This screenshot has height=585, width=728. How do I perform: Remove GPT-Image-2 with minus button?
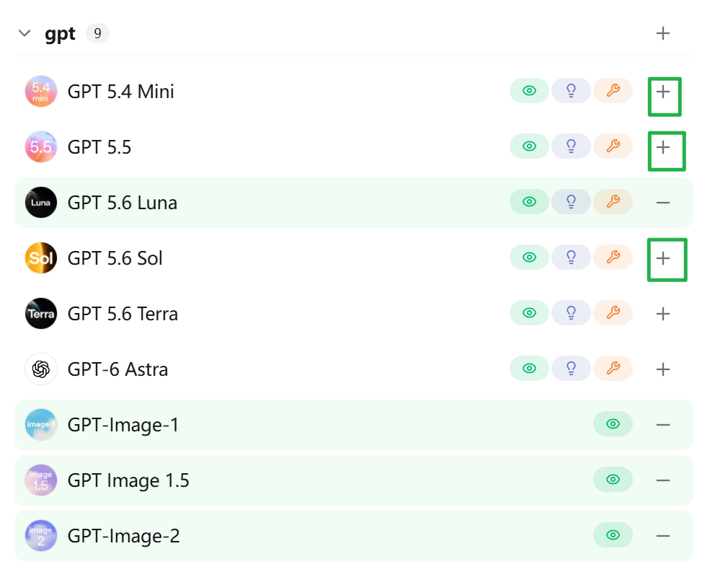tap(662, 536)
